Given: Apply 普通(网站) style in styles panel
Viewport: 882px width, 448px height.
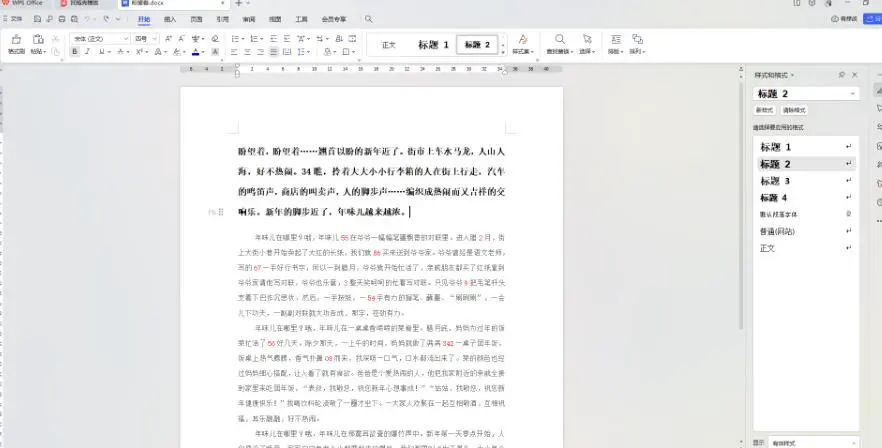Looking at the screenshot, I should tap(806, 231).
